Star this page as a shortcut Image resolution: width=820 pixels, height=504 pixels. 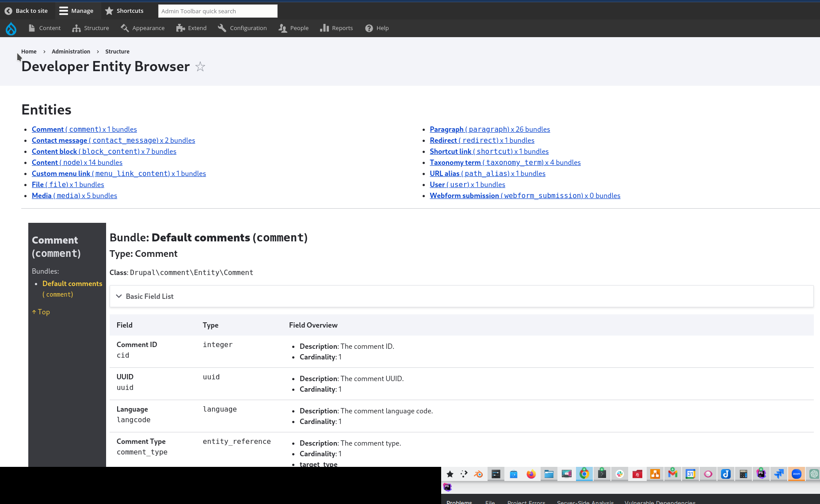[x=200, y=67]
